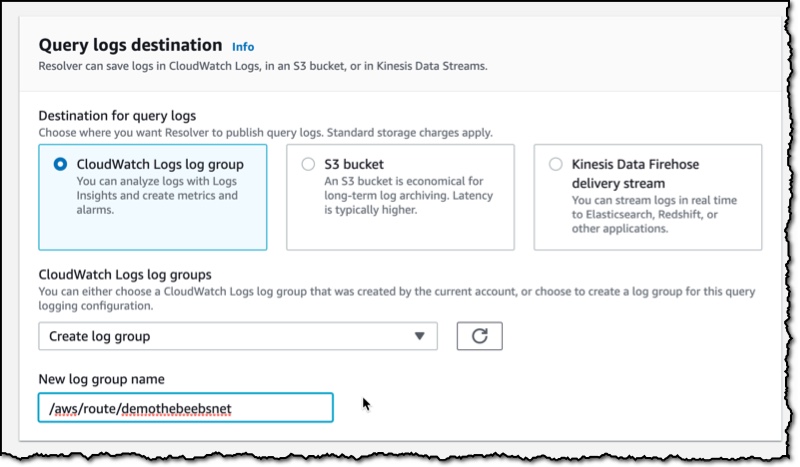800x467 pixels.
Task: Click the CloudWatch Logs log group title
Action: coord(160,164)
